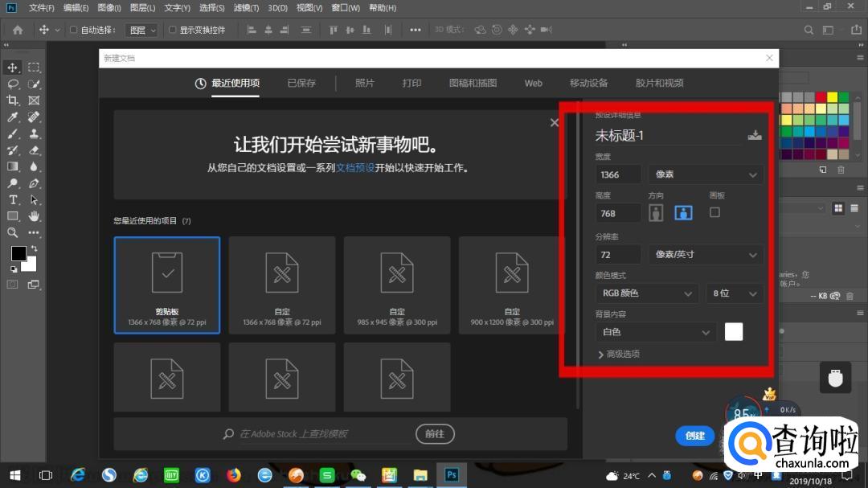
Task: Switch to the 照片 tab
Action: tap(365, 83)
